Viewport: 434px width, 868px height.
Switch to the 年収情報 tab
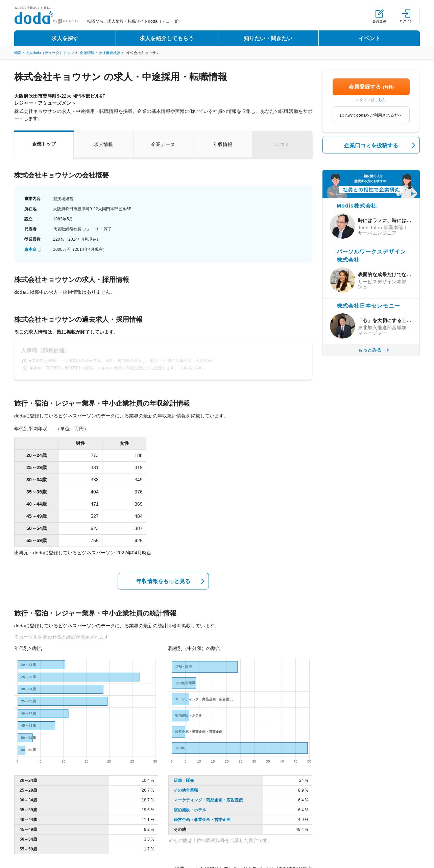click(x=223, y=144)
